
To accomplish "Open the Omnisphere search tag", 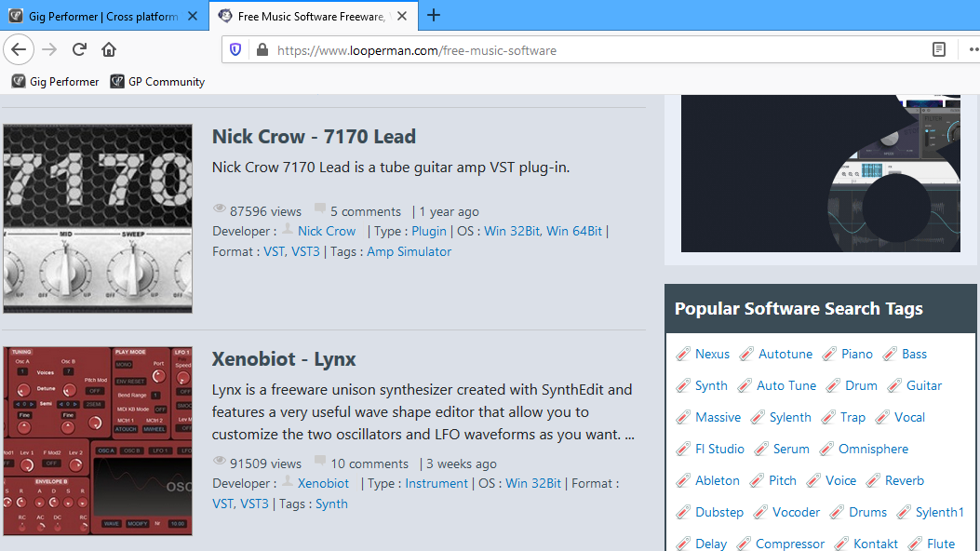I will (x=874, y=450).
